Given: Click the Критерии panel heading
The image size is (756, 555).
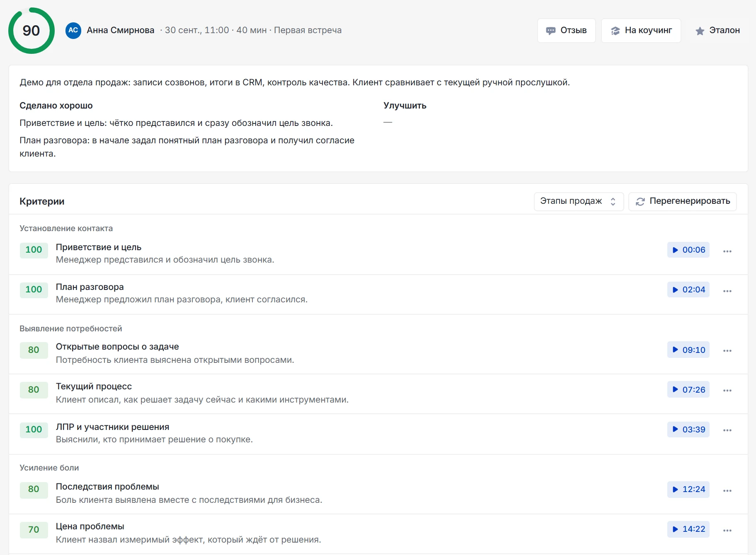Looking at the screenshot, I should click(42, 201).
